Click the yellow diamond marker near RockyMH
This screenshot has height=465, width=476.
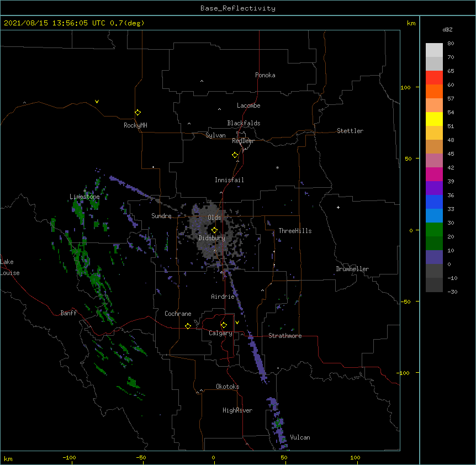pyautogui.click(x=137, y=113)
